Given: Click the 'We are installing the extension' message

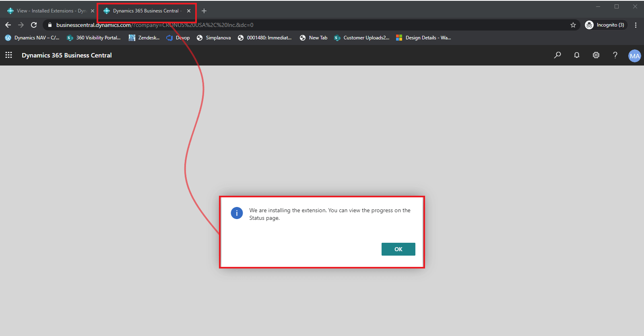Looking at the screenshot, I should coord(330,214).
